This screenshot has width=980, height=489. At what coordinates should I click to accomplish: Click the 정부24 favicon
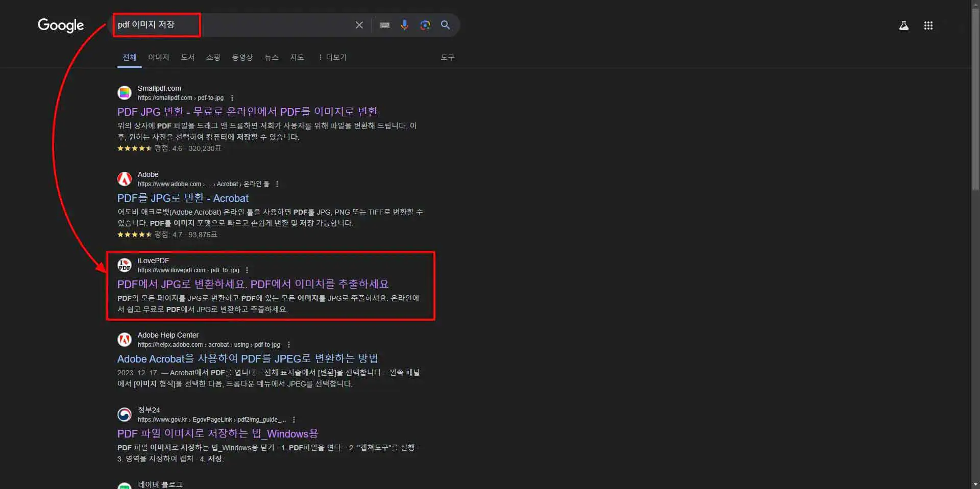click(x=125, y=415)
